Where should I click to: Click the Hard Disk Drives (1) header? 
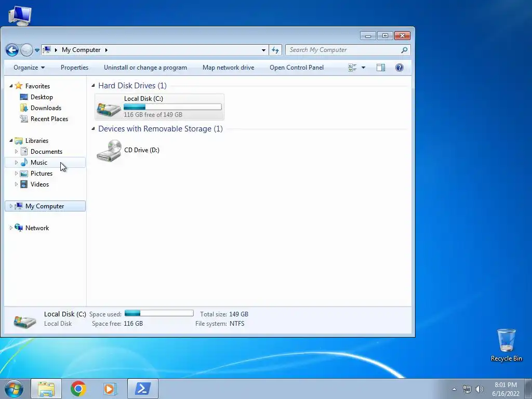click(x=132, y=86)
